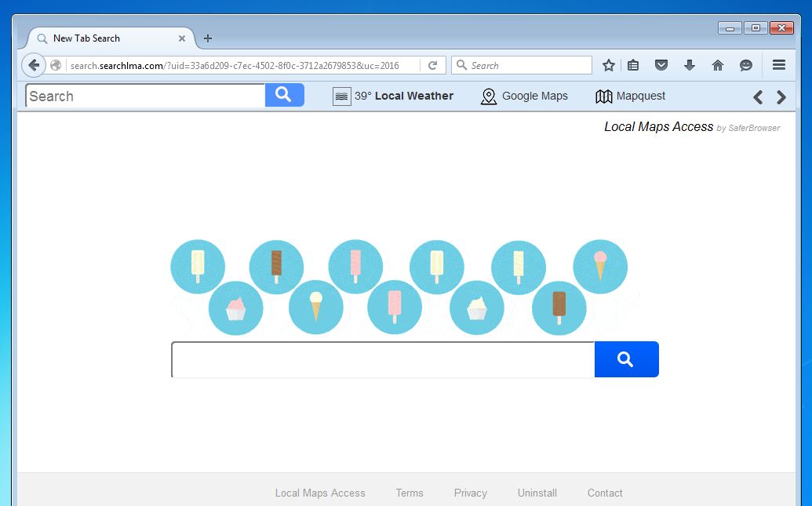Viewport: 812px width, 506px height.
Task: Click the Mapquest folded map icon
Action: pyautogui.click(x=604, y=96)
